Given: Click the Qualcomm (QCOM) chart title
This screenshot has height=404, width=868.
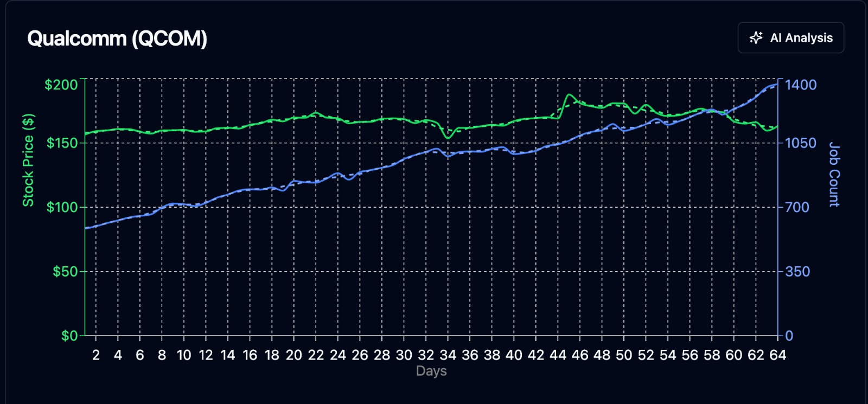Looking at the screenshot, I should click(x=117, y=39).
